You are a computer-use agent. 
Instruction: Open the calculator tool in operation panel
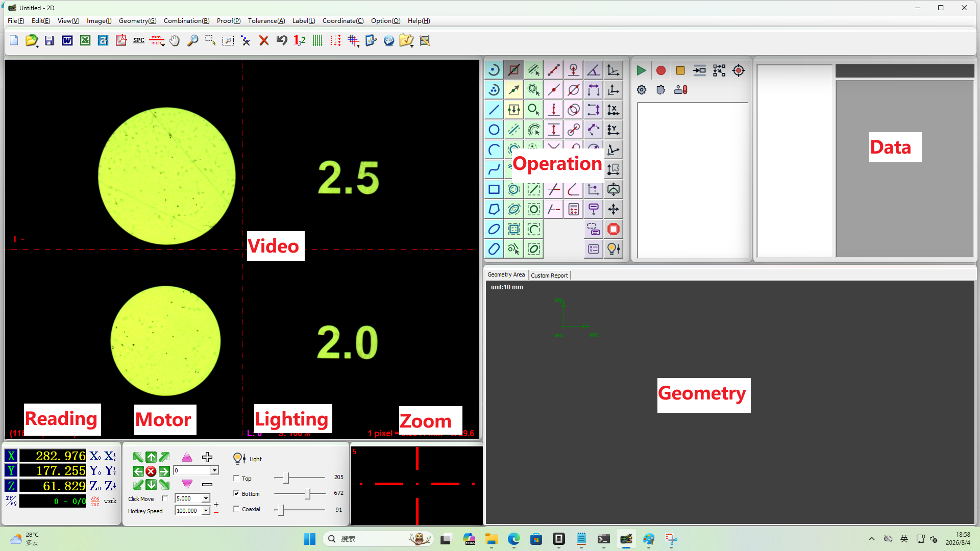573,209
